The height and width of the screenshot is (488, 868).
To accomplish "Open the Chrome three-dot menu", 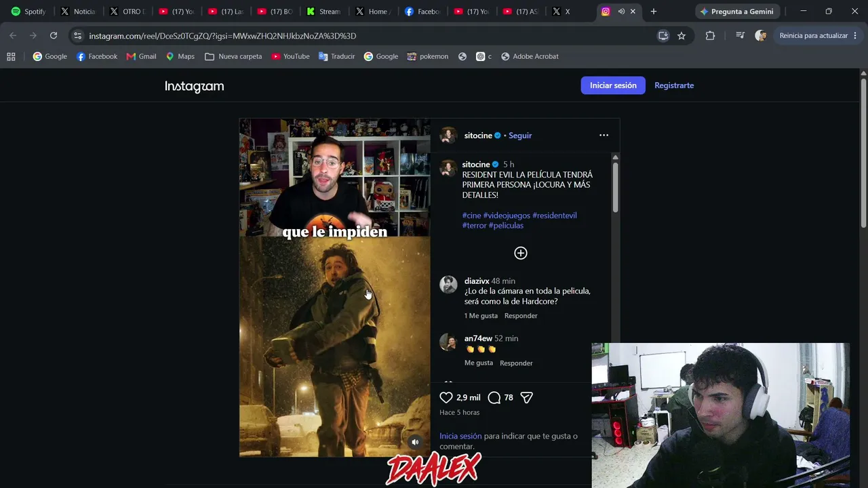I will (x=855, y=36).
